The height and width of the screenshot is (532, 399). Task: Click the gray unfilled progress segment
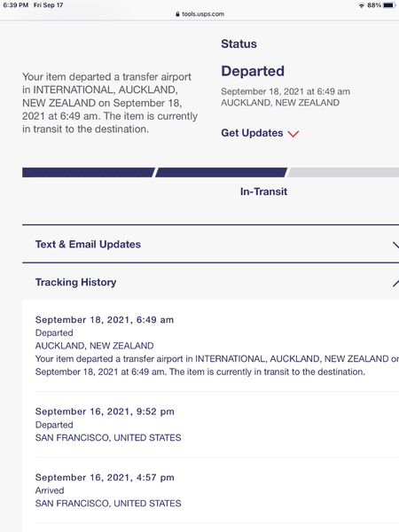(x=343, y=172)
